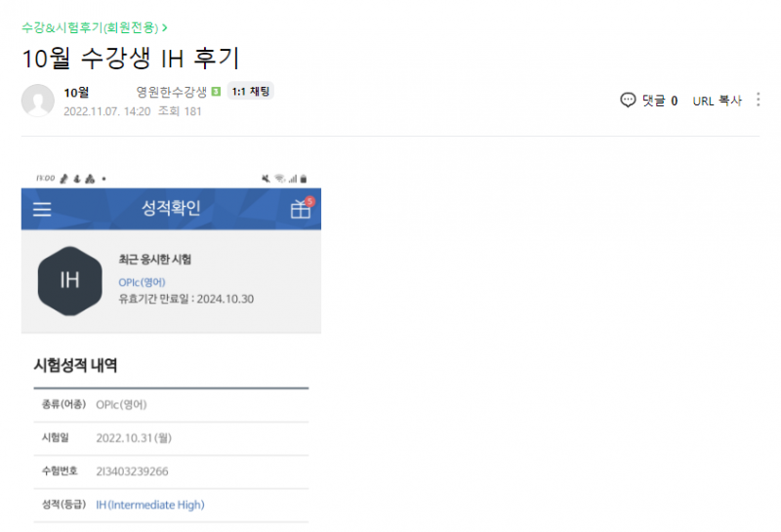Click the hexagonal IH grade badge

click(x=69, y=280)
